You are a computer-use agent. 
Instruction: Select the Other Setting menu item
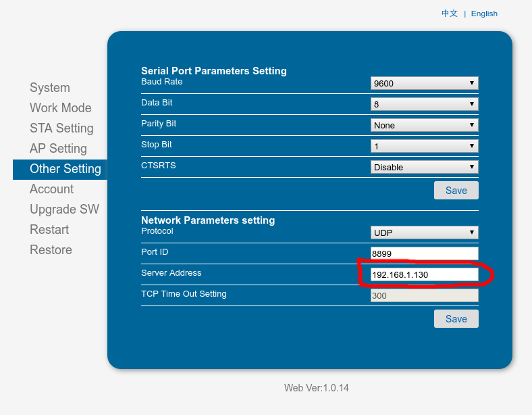(65, 169)
